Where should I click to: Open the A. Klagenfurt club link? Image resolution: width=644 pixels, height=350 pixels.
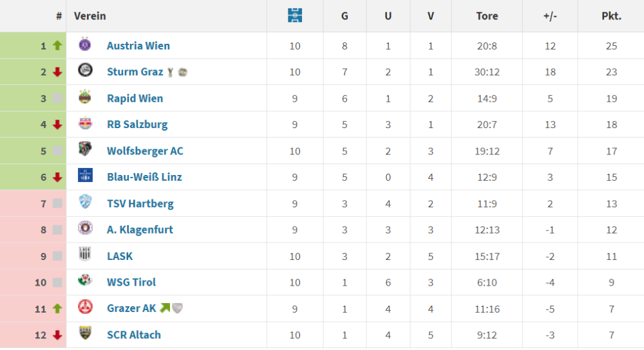tap(140, 229)
